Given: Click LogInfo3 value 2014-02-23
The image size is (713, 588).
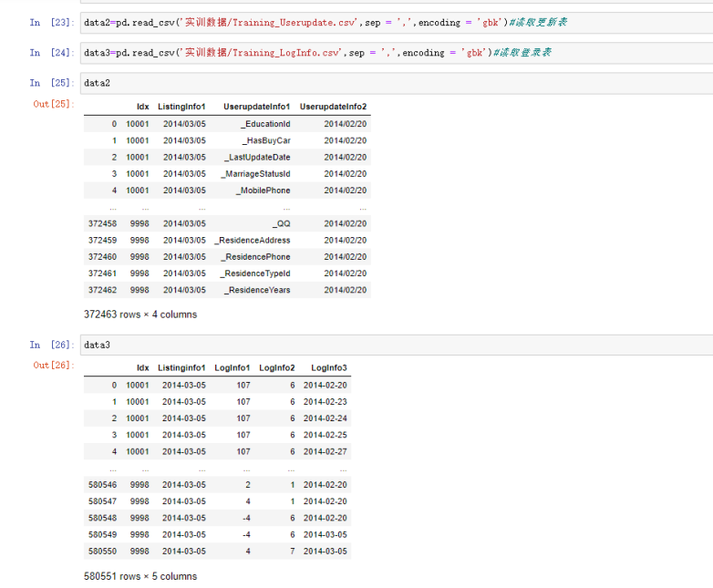Looking at the screenshot, I should click(325, 402).
